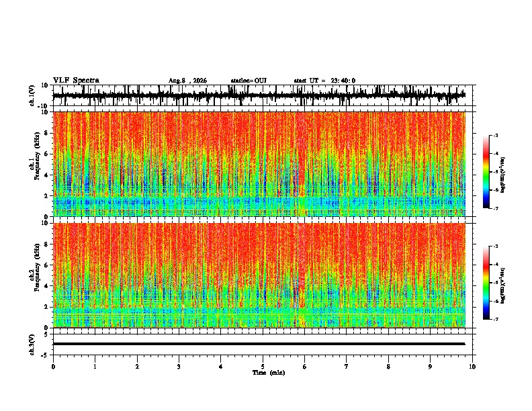Click the time axis tick label '3'
532x411 pixels.
(x=179, y=367)
